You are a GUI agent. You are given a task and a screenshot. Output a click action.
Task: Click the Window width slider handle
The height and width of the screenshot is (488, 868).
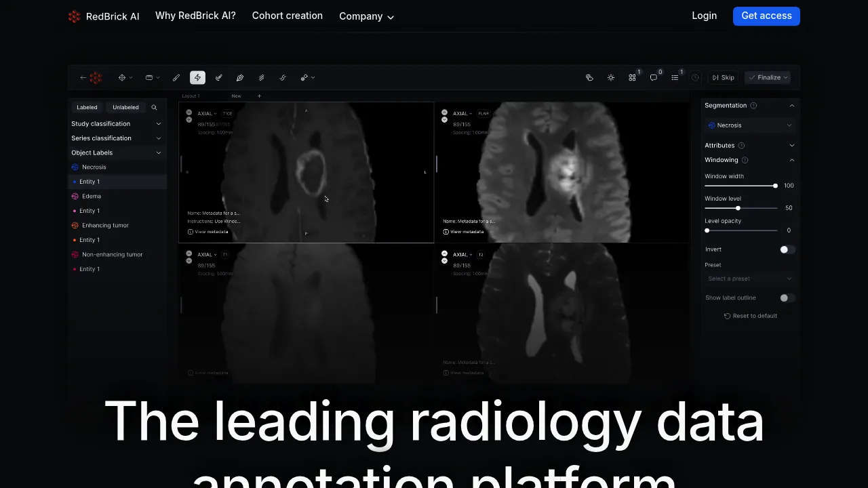775,186
